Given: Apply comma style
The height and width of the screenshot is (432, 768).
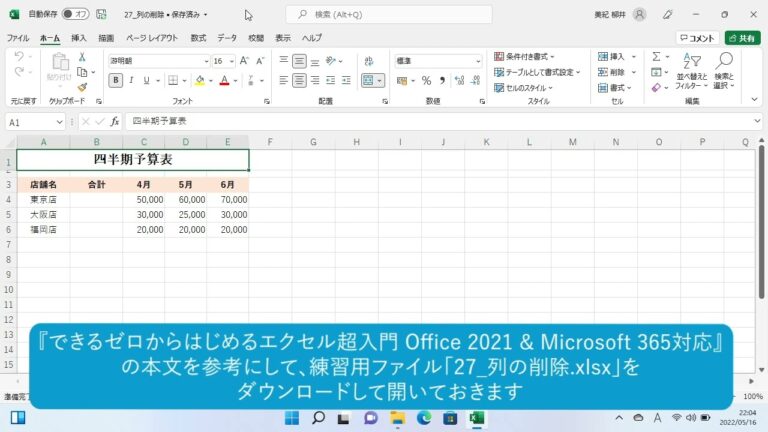Looking at the screenshot, I should (442, 80).
